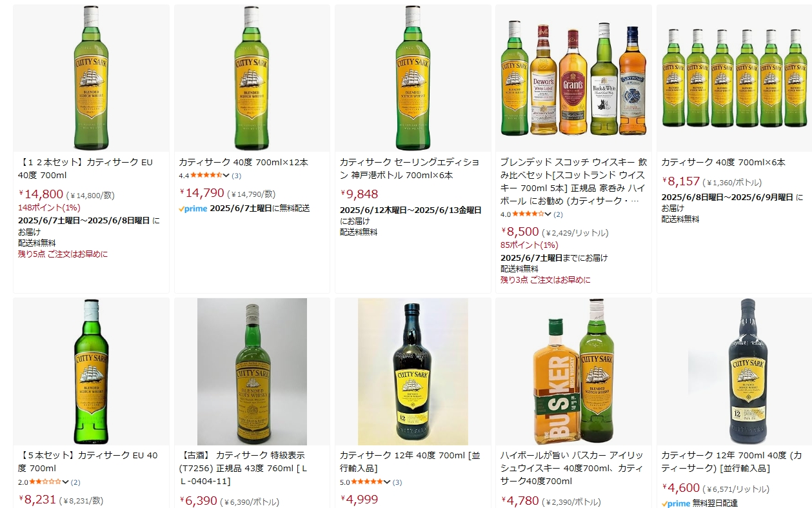Expand rating chevron on the 4.0-star blended scotch set

point(548,214)
